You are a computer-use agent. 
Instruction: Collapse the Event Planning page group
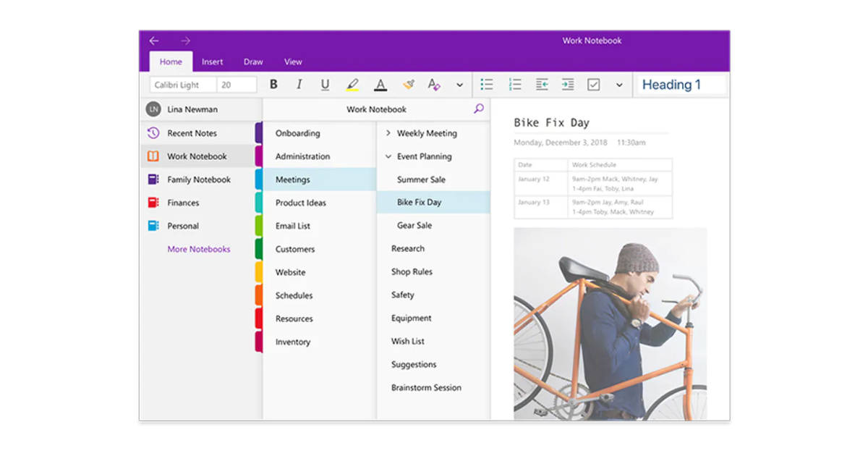pyautogui.click(x=388, y=156)
